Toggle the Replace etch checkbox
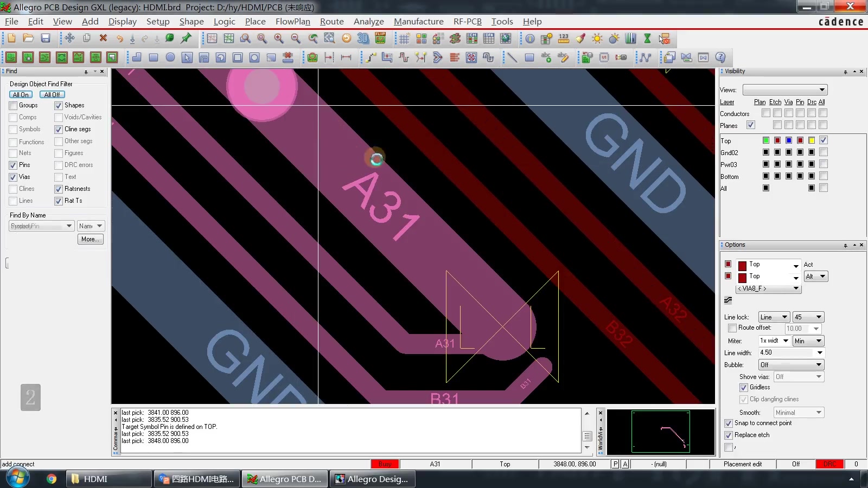Image resolution: width=868 pixels, height=488 pixels. pyautogui.click(x=729, y=435)
